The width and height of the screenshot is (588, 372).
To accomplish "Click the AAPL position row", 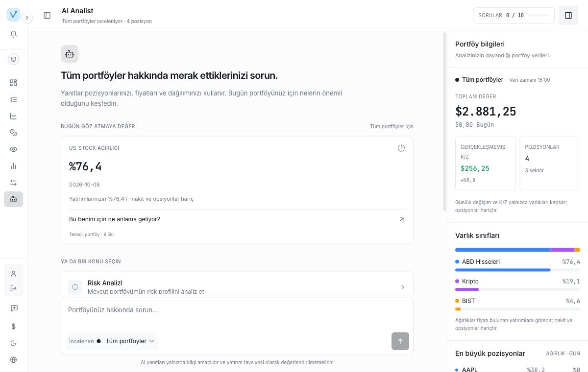I will (x=517, y=369).
